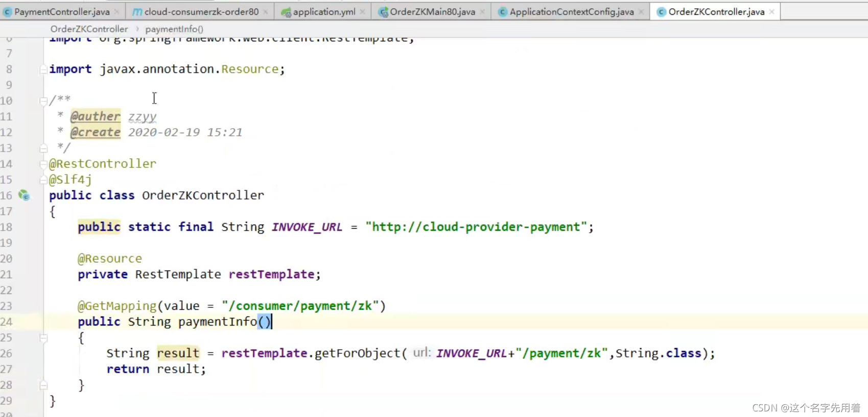Open the cloud-consumerzk-order80 tab
Viewport: 868px width, 417px height.
point(201,12)
